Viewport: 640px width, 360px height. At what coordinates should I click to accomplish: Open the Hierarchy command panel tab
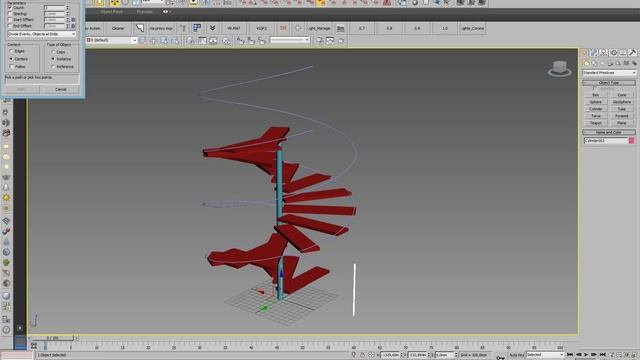tap(604, 53)
